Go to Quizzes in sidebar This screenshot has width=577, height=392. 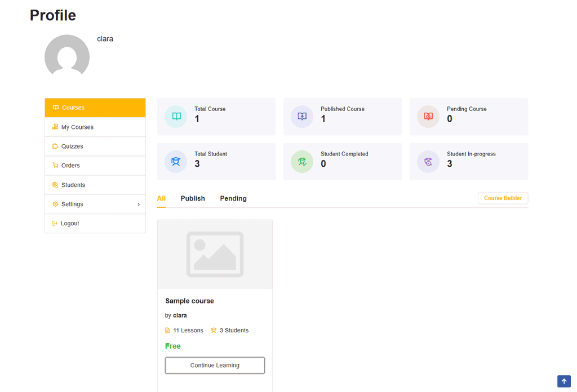coord(95,146)
